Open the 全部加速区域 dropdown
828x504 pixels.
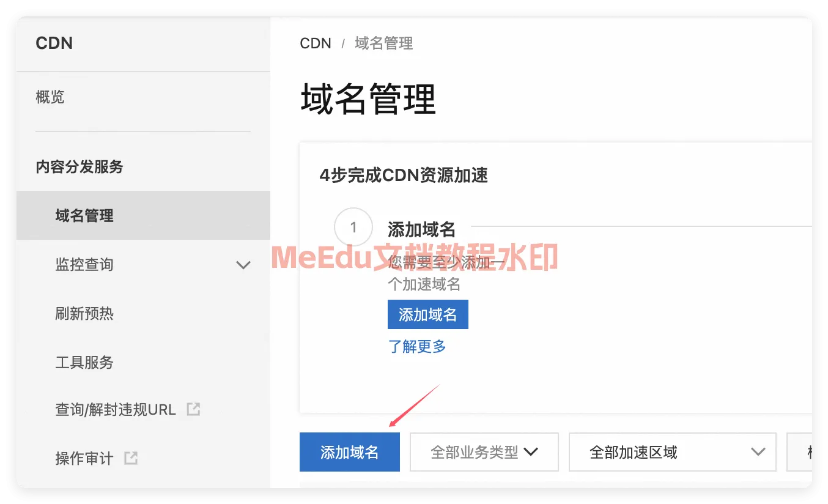(x=673, y=452)
